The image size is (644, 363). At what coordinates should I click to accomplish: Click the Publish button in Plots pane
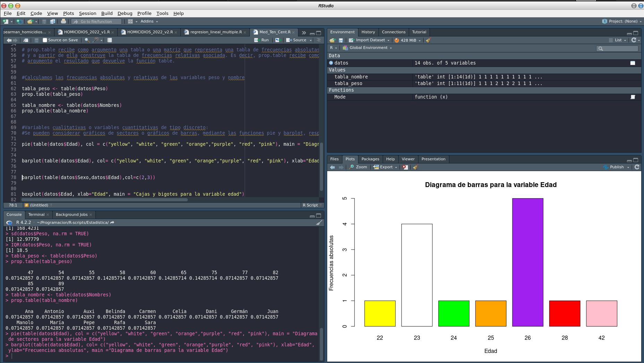617,167
